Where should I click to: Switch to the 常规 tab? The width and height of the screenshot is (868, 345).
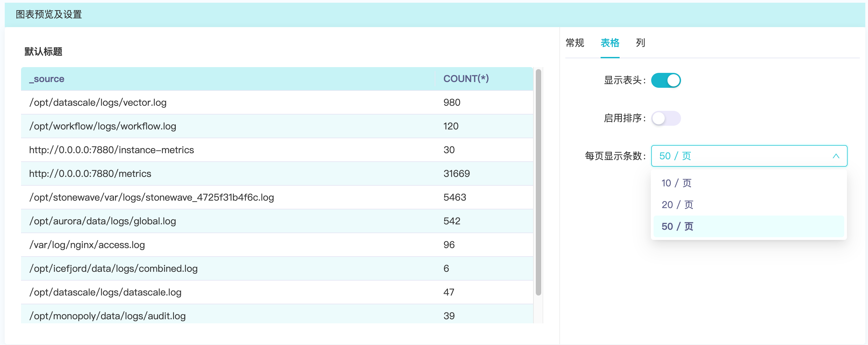click(x=575, y=43)
